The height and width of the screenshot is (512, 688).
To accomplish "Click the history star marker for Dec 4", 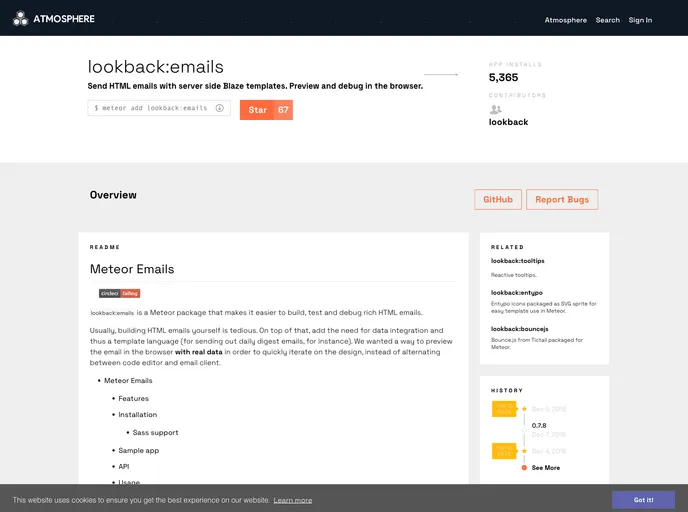I will 524,451.
